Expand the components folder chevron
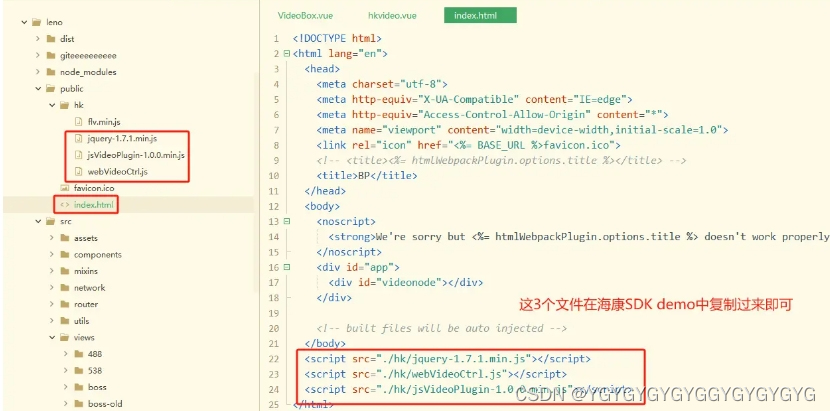This screenshot has width=830, height=411. point(52,254)
